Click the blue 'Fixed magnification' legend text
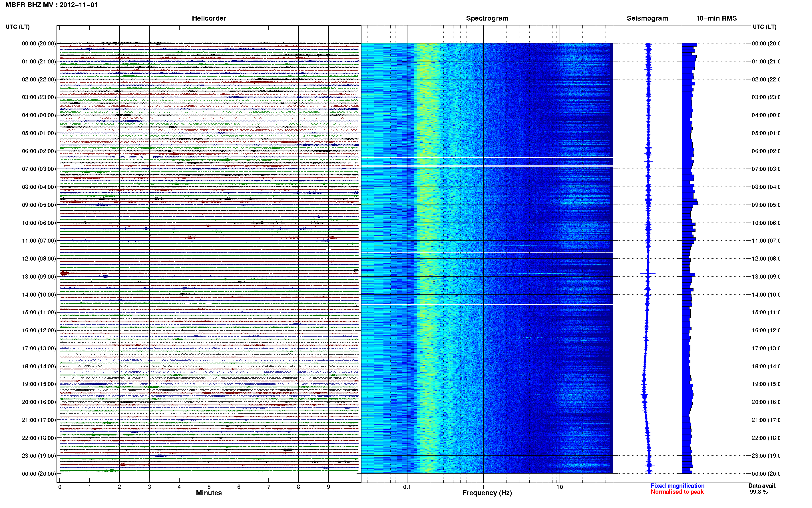 point(678,486)
